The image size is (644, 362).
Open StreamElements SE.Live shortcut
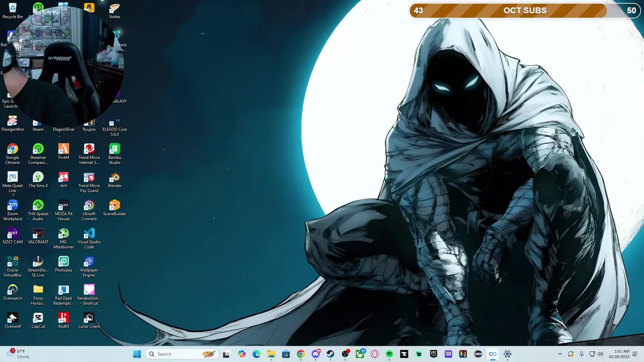[38, 266]
